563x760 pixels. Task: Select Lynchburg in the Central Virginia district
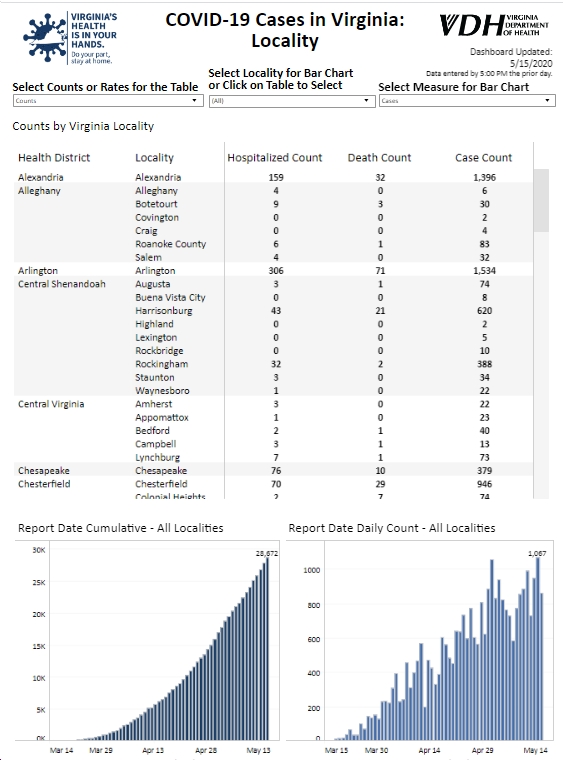pyautogui.click(x=157, y=458)
